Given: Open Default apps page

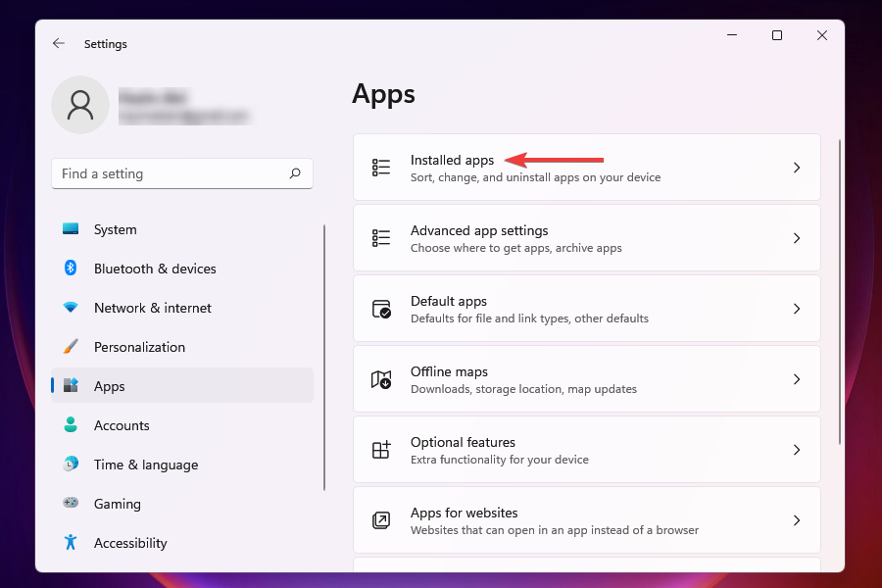Looking at the screenshot, I should pyautogui.click(x=587, y=309).
